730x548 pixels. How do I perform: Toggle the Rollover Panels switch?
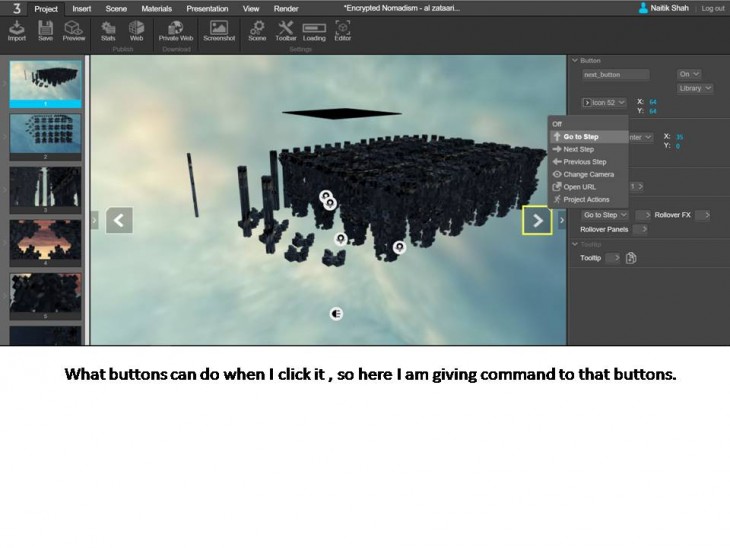coord(639,229)
